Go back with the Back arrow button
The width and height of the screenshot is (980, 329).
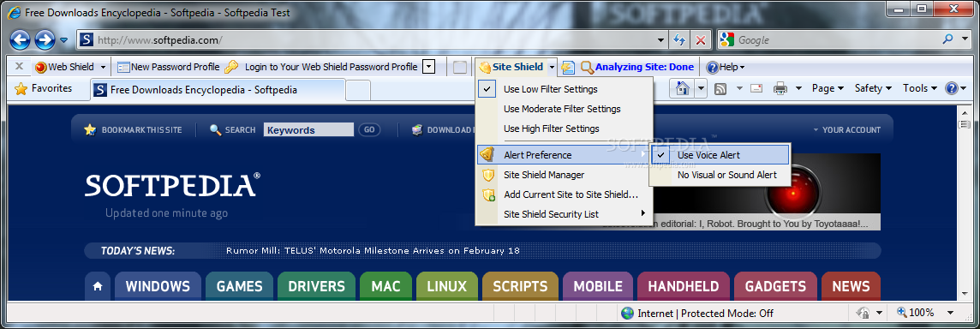20,40
